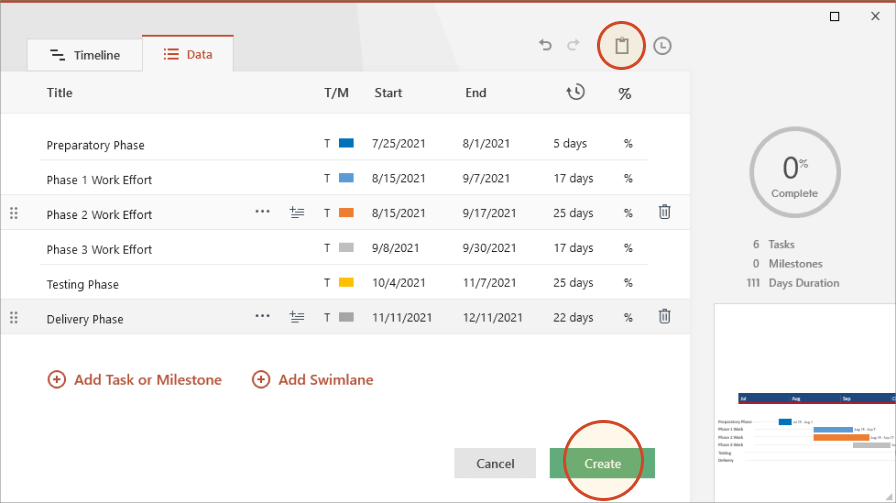
Task: Click the undo arrow icon
Action: (x=545, y=45)
